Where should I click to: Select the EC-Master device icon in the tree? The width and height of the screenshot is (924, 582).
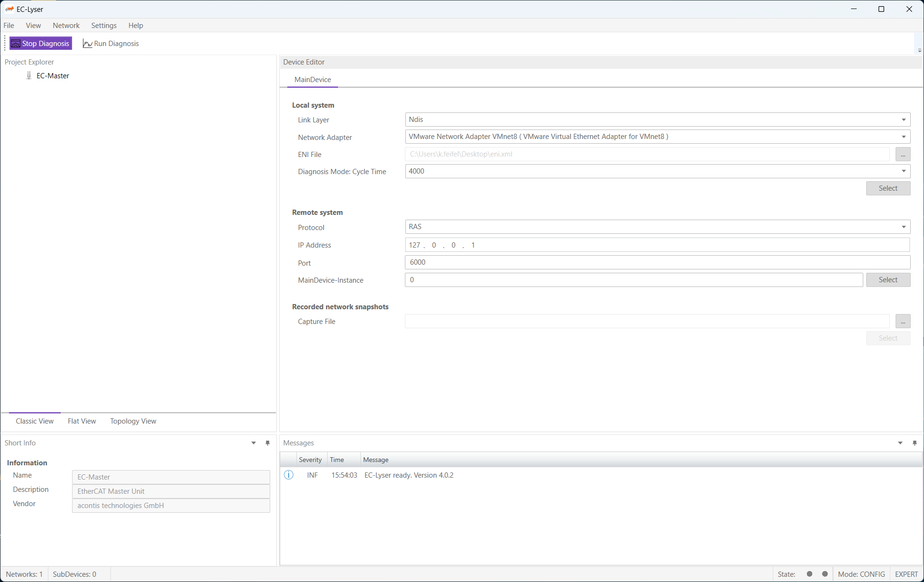click(x=29, y=75)
